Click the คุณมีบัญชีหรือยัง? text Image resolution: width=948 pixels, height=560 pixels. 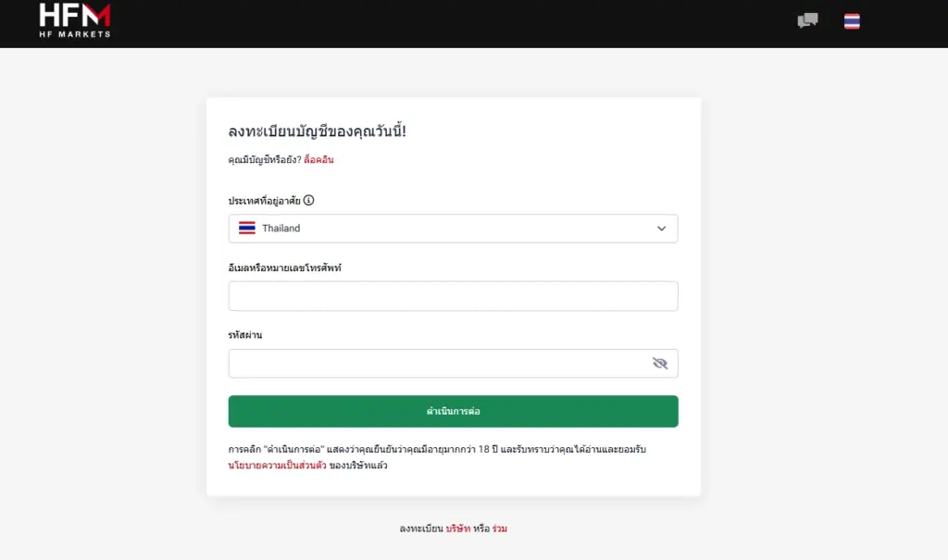pos(265,160)
